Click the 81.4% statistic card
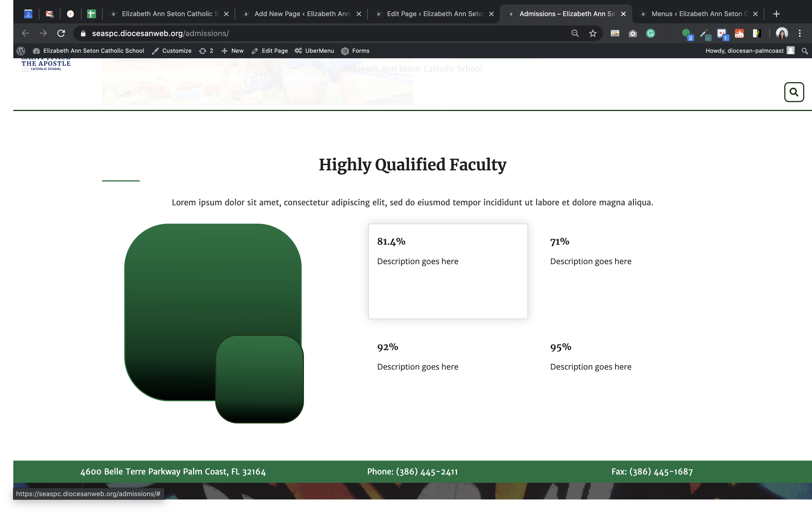Viewport: 812px width, 515px height. (x=448, y=271)
